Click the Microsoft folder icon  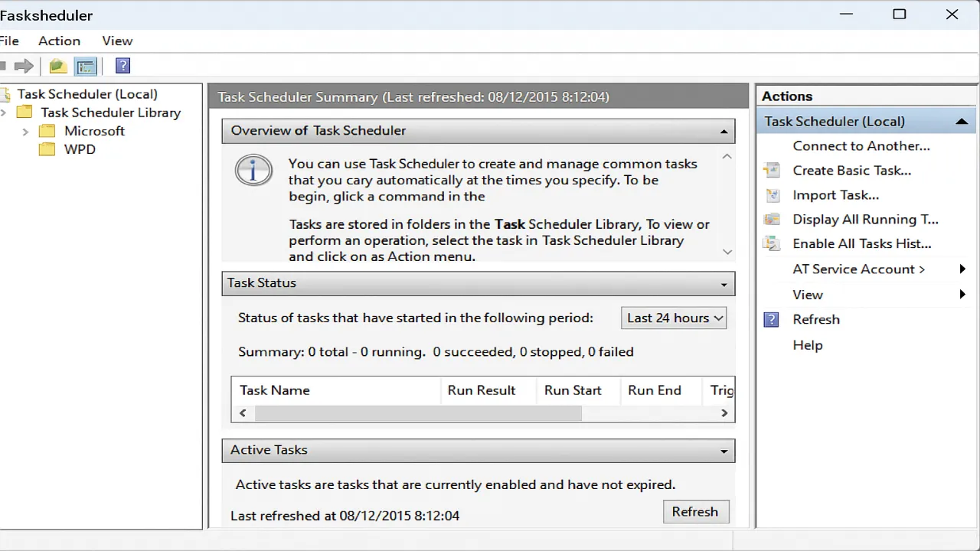point(47,131)
